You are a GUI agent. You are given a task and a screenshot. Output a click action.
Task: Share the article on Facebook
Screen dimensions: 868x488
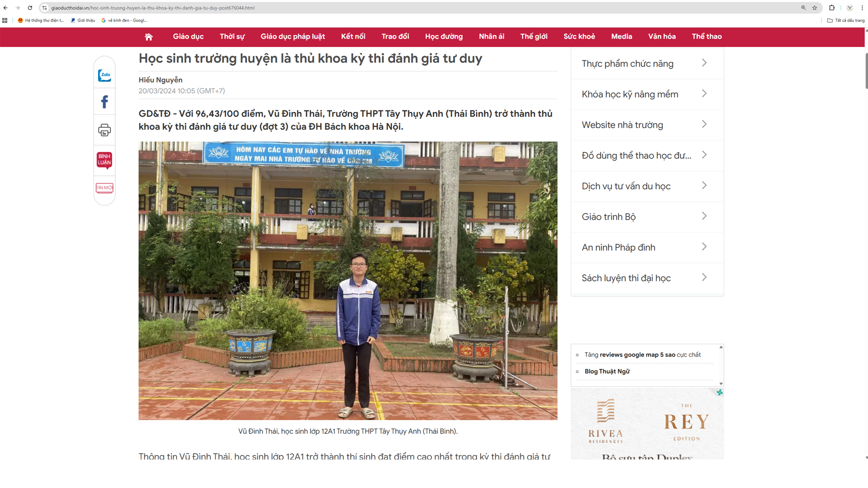click(x=104, y=102)
